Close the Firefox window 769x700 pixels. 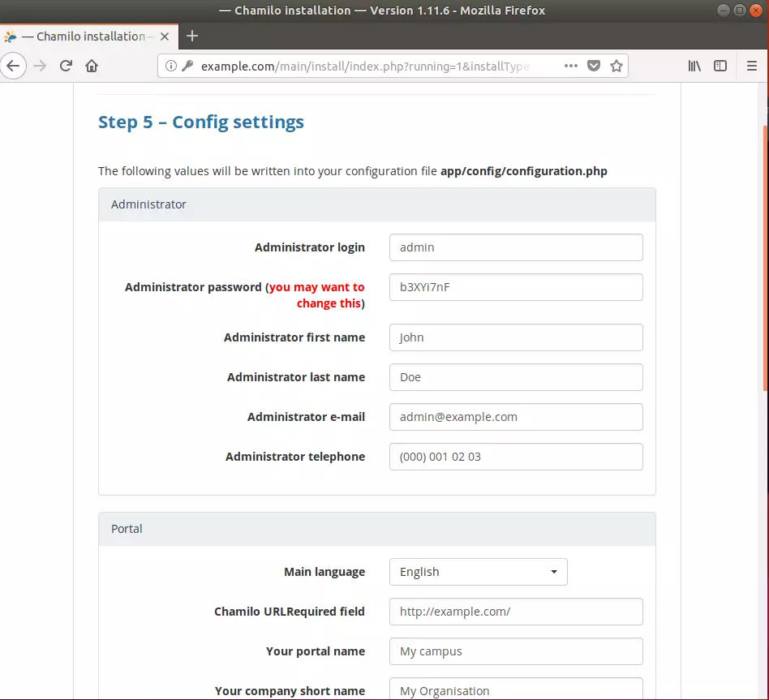point(756,11)
